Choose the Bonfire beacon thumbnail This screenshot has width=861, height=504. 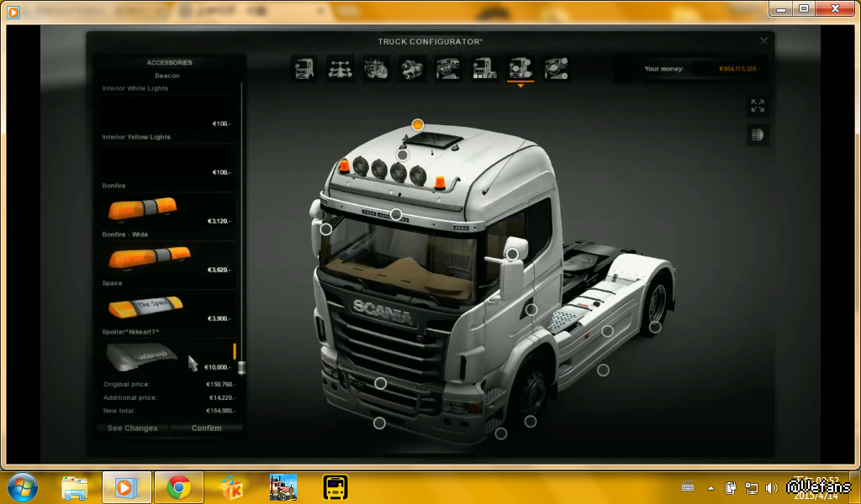143,209
